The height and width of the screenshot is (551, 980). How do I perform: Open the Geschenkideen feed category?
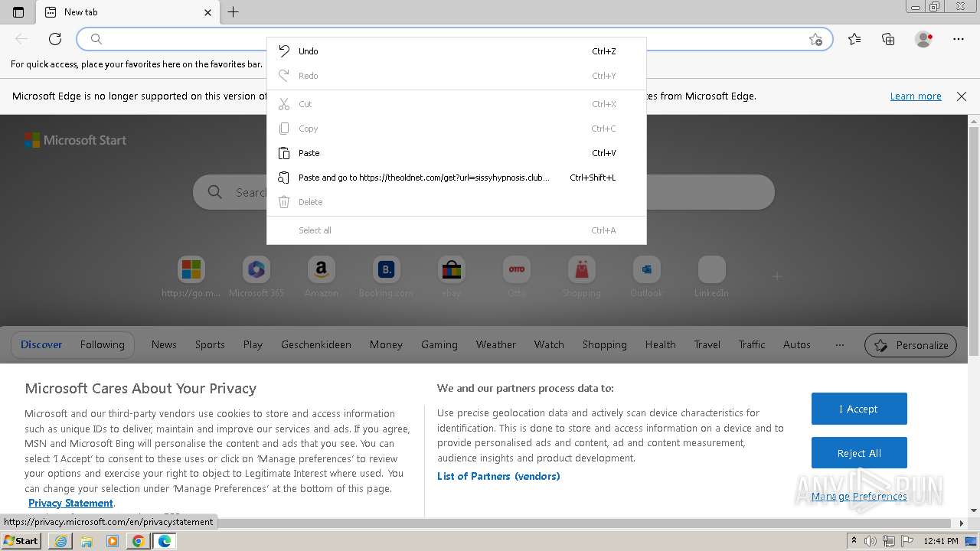(316, 345)
